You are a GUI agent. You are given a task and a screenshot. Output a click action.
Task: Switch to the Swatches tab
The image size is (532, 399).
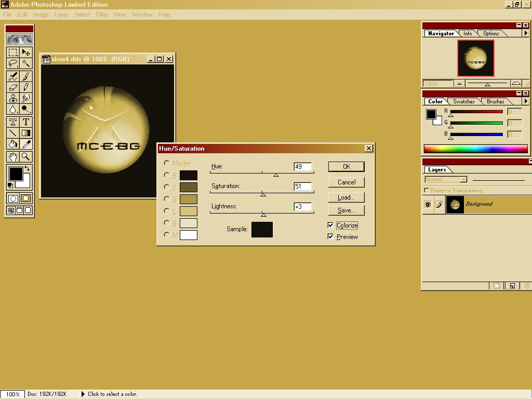pyautogui.click(x=463, y=101)
